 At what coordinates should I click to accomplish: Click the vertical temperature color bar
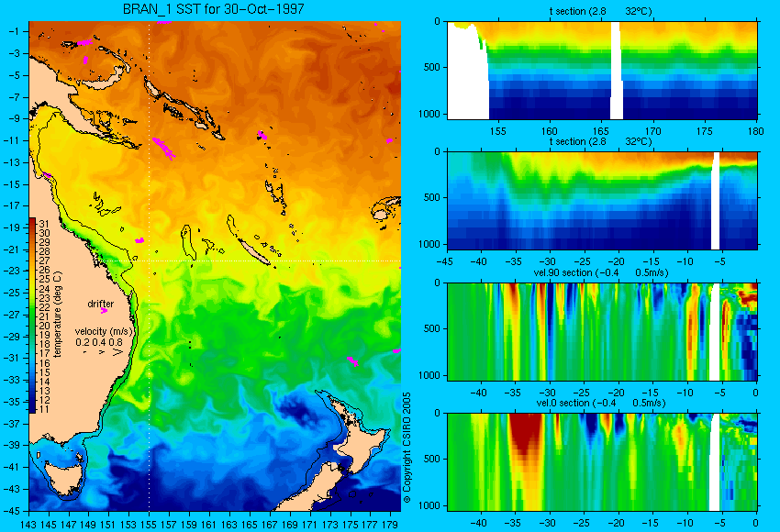[x=32, y=316]
